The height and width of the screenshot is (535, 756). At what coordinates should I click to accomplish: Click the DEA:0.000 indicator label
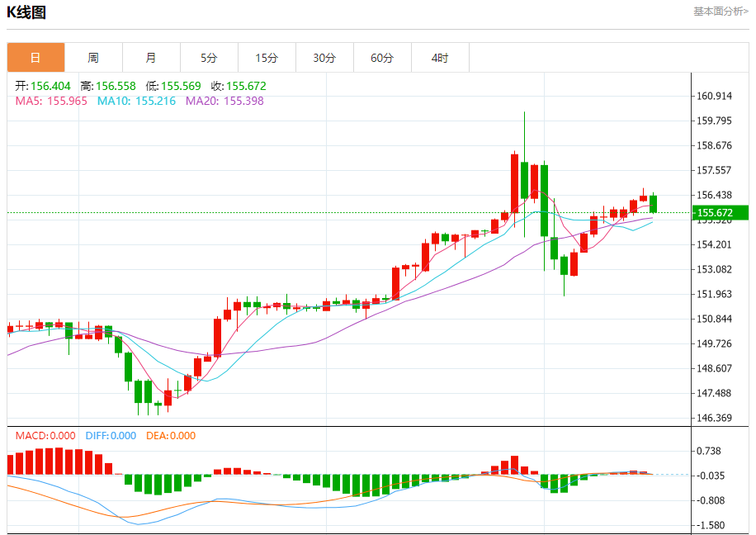[x=171, y=436]
